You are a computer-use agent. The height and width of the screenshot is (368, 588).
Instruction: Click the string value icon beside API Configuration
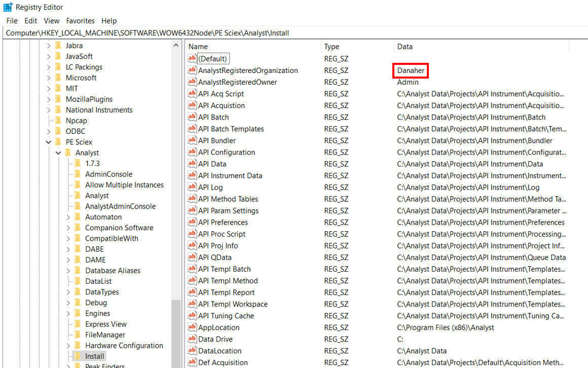pos(192,152)
